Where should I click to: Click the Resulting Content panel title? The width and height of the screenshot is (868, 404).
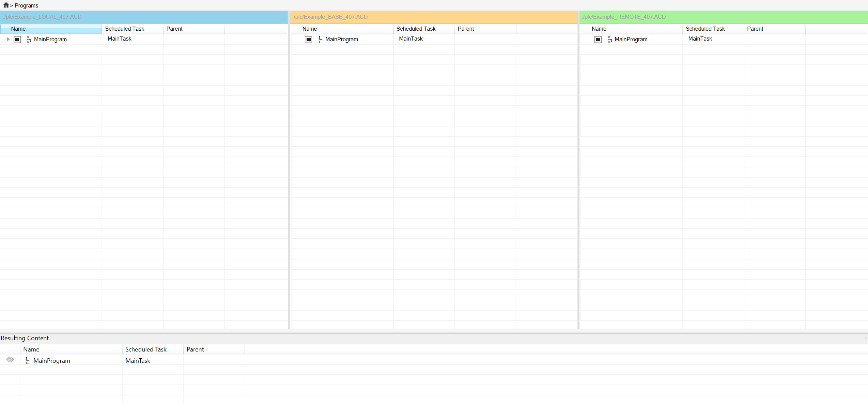[25, 338]
